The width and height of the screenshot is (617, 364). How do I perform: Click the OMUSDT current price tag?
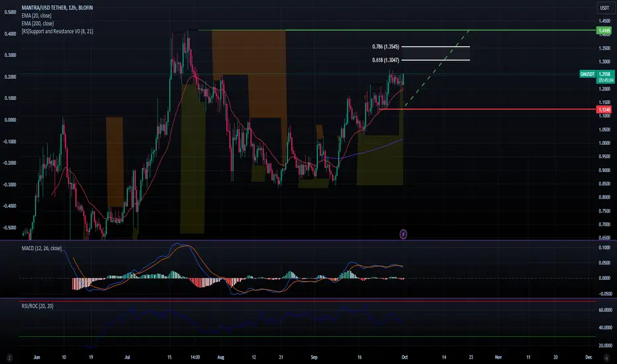coord(587,74)
